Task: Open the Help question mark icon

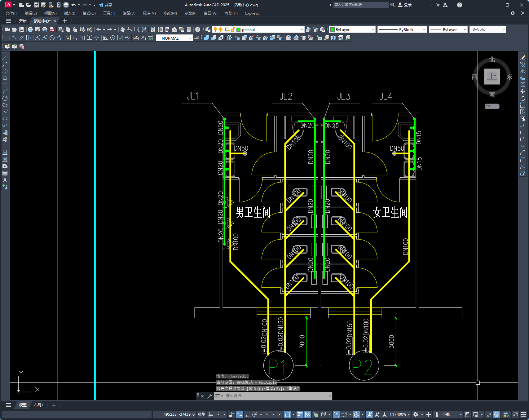Action: coord(198,29)
